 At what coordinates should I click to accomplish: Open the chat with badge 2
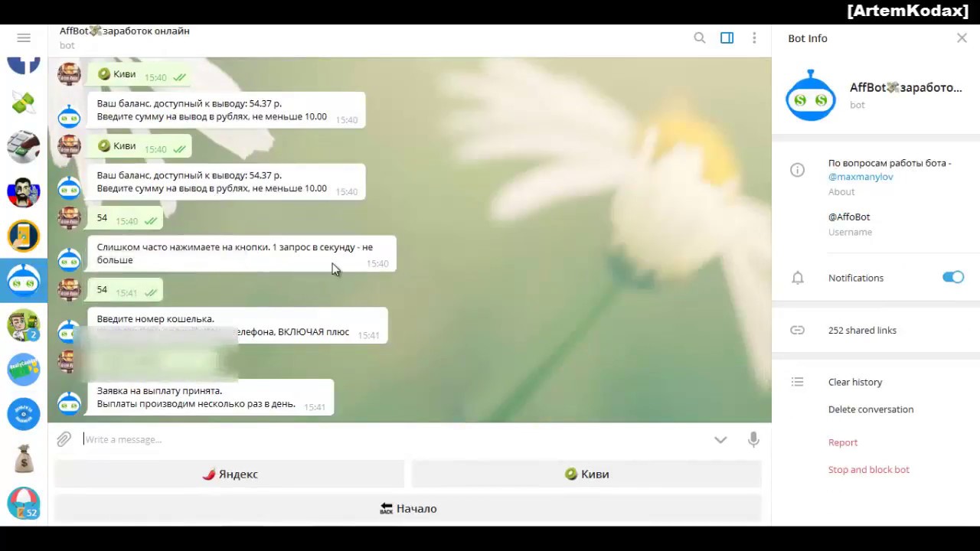24,325
